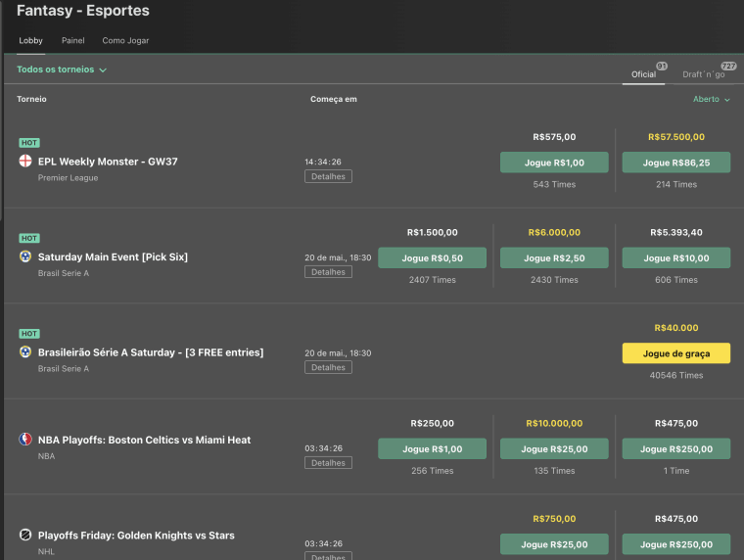Open the Como Jogar tab

tap(125, 40)
